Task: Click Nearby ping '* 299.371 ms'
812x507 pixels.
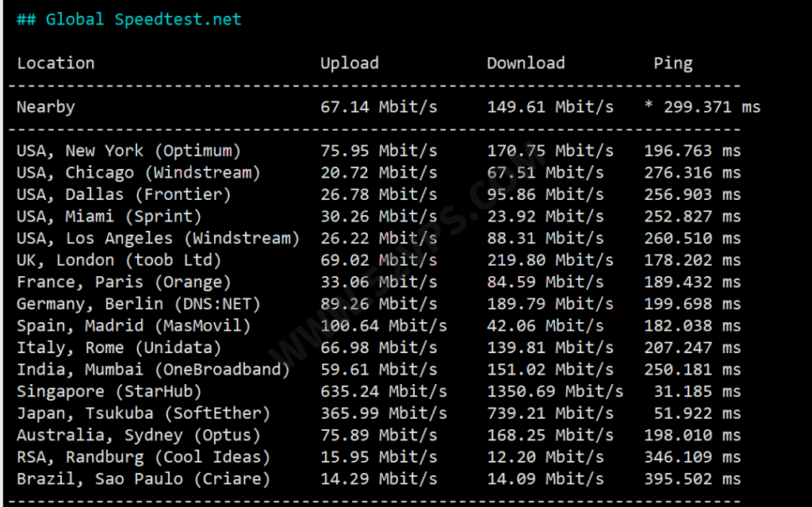Action: point(703,107)
